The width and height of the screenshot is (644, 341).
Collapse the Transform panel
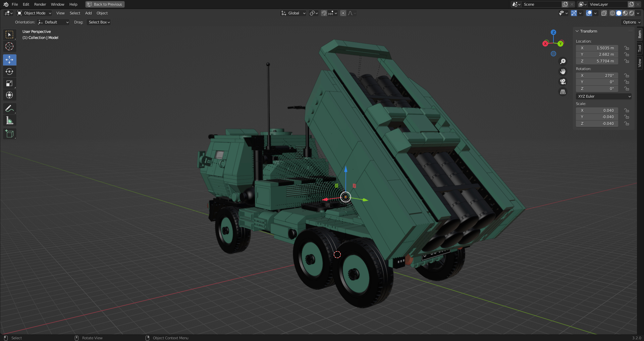point(577,31)
